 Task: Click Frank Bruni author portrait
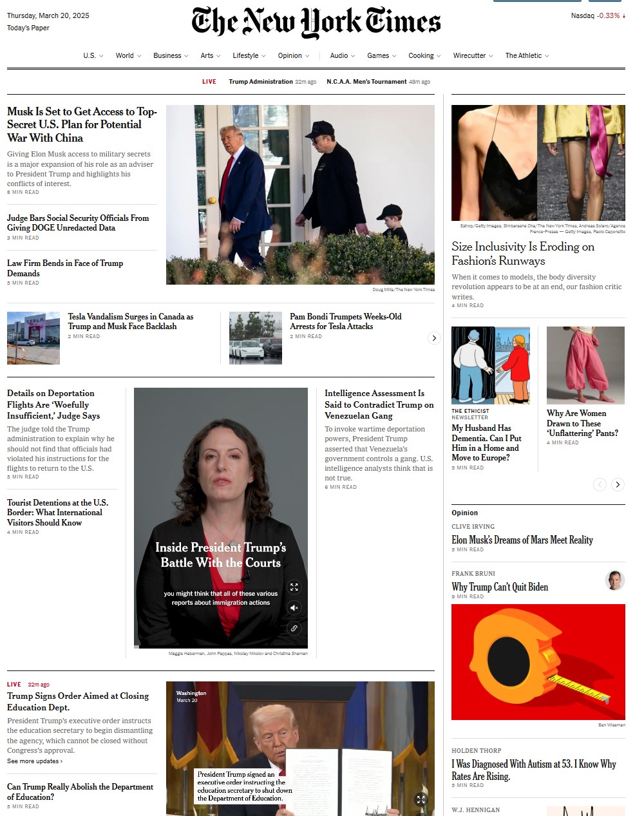(x=615, y=580)
